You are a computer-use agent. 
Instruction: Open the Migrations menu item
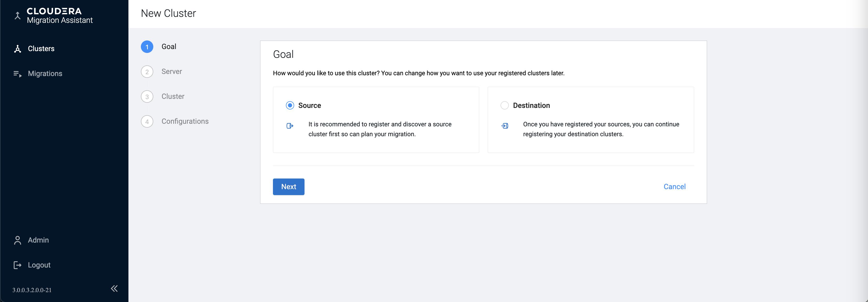coord(45,74)
